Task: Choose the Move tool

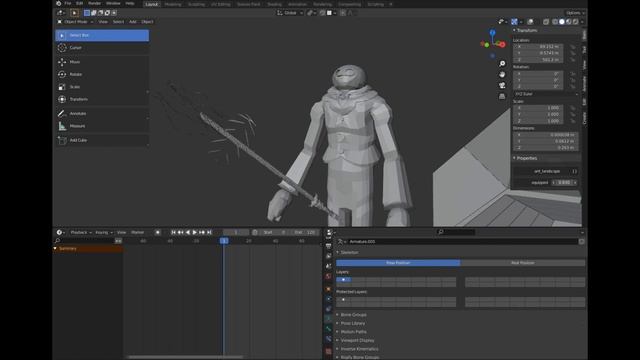Action: pyautogui.click(x=102, y=62)
